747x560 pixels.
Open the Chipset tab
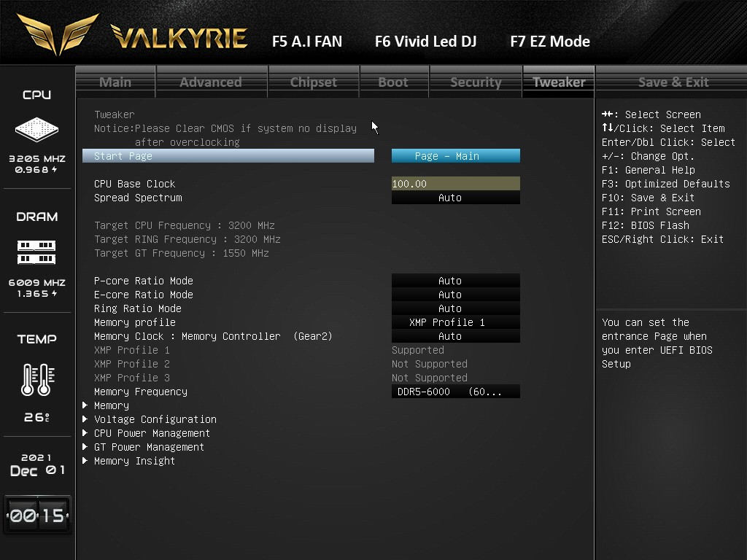tap(314, 82)
